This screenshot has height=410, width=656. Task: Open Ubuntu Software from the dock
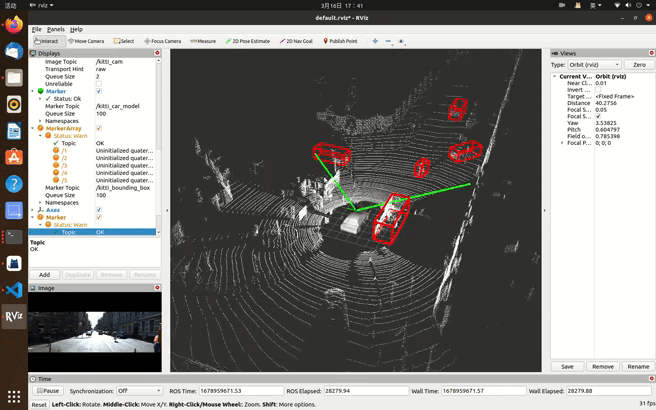14,157
